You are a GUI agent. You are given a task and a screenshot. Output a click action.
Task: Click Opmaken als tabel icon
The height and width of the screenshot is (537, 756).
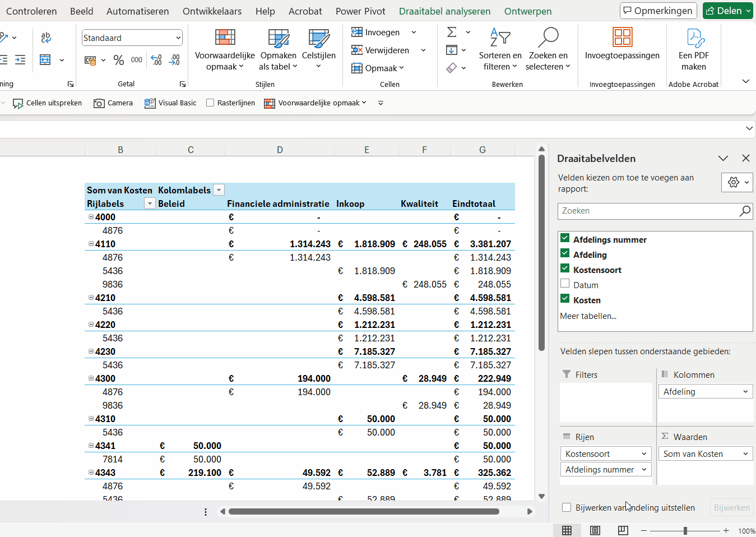279,38
